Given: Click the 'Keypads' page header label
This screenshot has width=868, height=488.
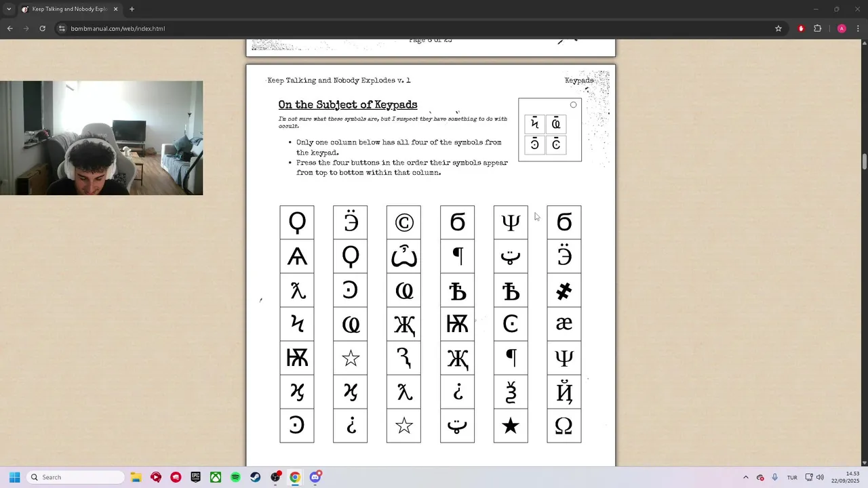Looking at the screenshot, I should (x=579, y=80).
